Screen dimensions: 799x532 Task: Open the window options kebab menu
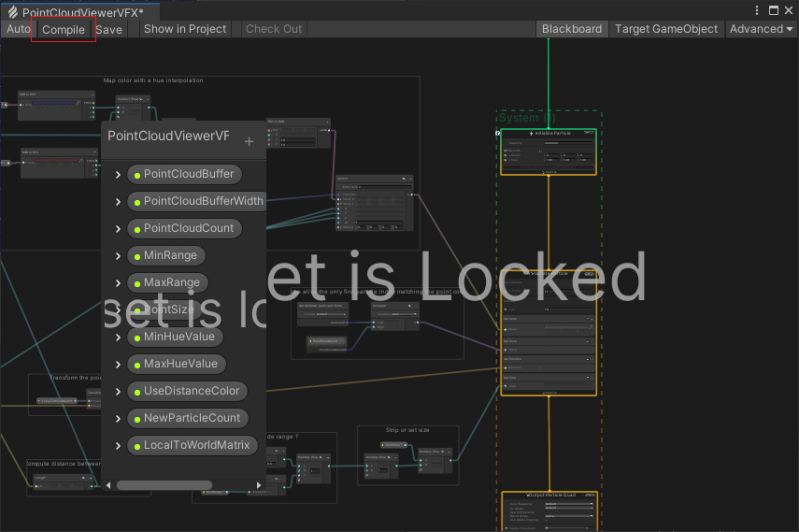(x=757, y=10)
